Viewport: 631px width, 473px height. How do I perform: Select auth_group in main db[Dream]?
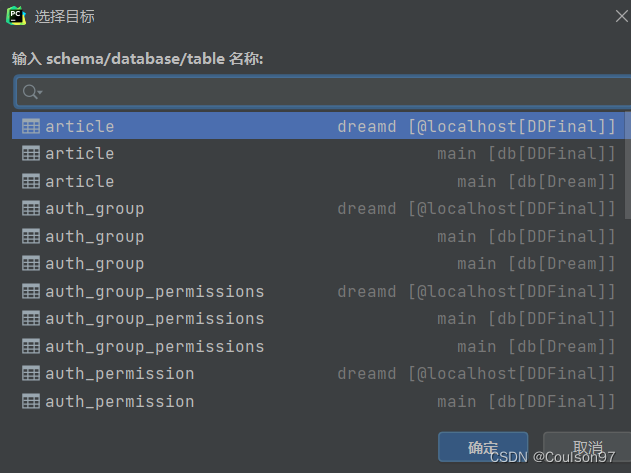319,264
